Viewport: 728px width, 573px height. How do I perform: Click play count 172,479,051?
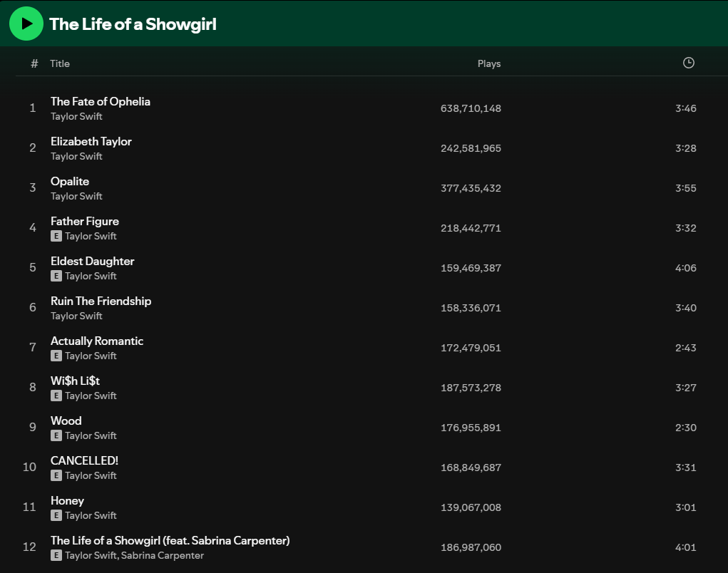471,348
